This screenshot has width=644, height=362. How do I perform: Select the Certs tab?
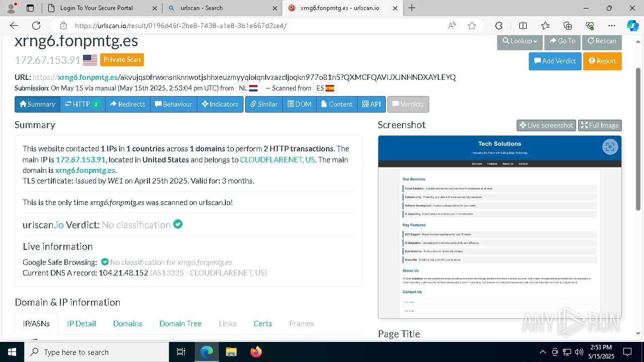[x=263, y=324]
